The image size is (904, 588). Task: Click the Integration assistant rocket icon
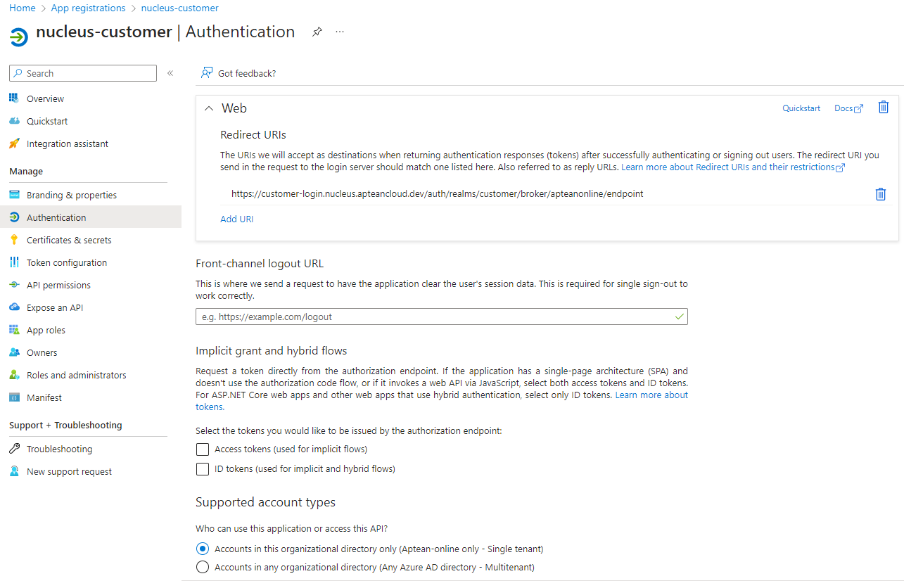14,143
